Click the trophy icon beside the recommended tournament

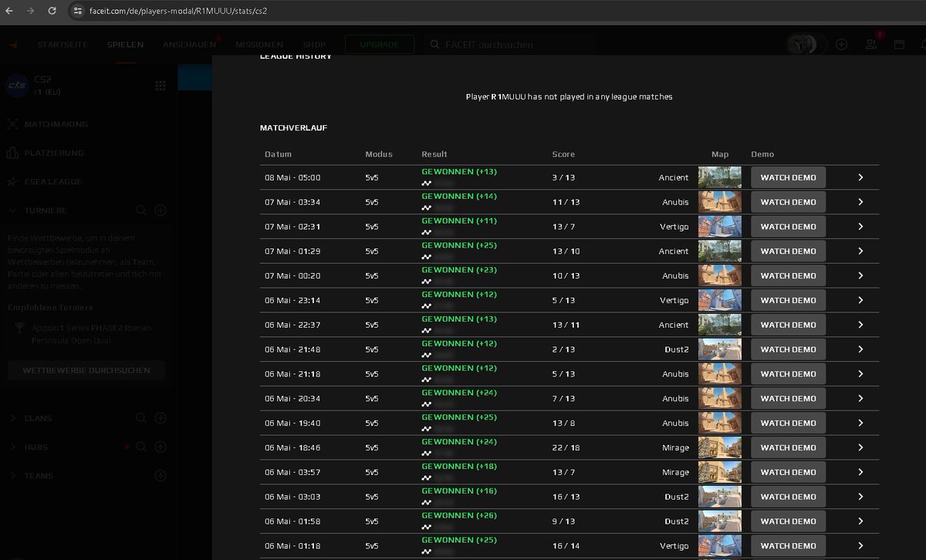(19, 328)
